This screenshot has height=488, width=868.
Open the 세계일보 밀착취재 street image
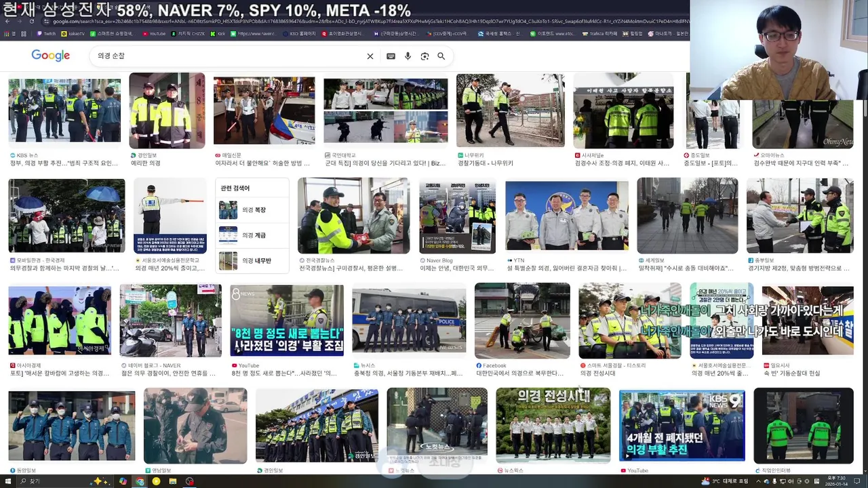[687, 216]
